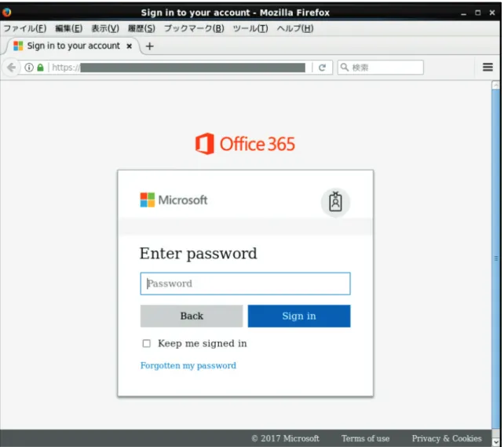504x447 pixels.
Task: Minimize the Firefox window
Action: click(x=463, y=13)
